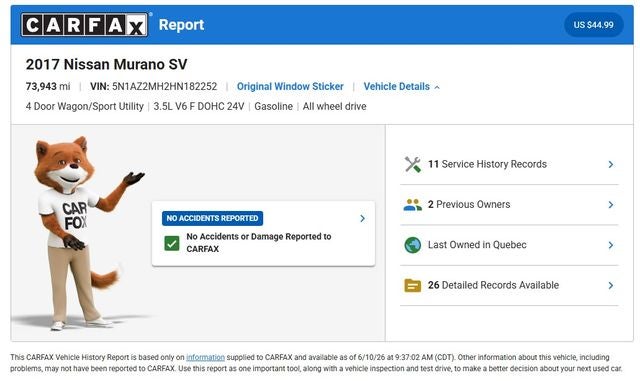This screenshot has height=381, width=640.
Task: Open the No Accidents Reported badge
Action: 212,218
